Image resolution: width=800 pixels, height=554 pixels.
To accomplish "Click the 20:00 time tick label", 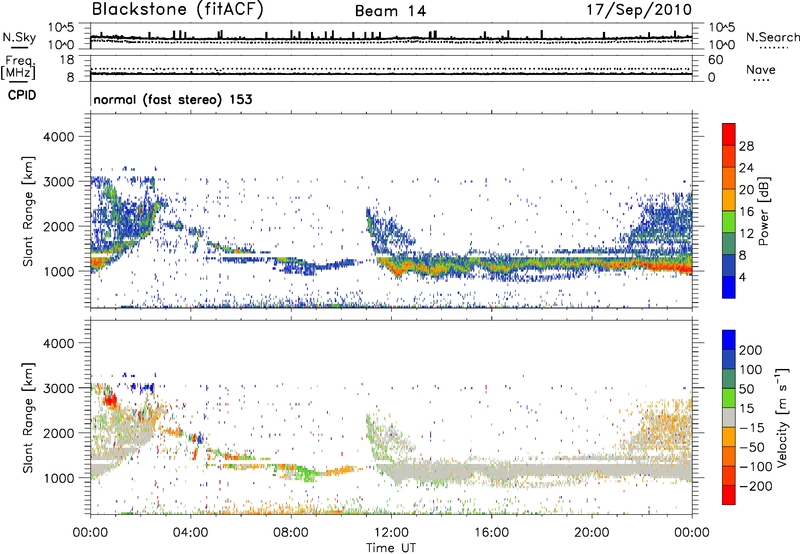I will (x=592, y=533).
